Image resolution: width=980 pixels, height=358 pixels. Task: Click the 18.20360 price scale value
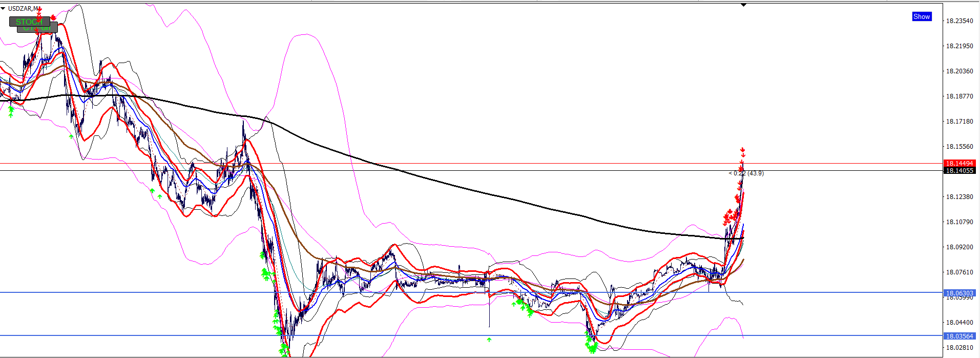point(960,71)
